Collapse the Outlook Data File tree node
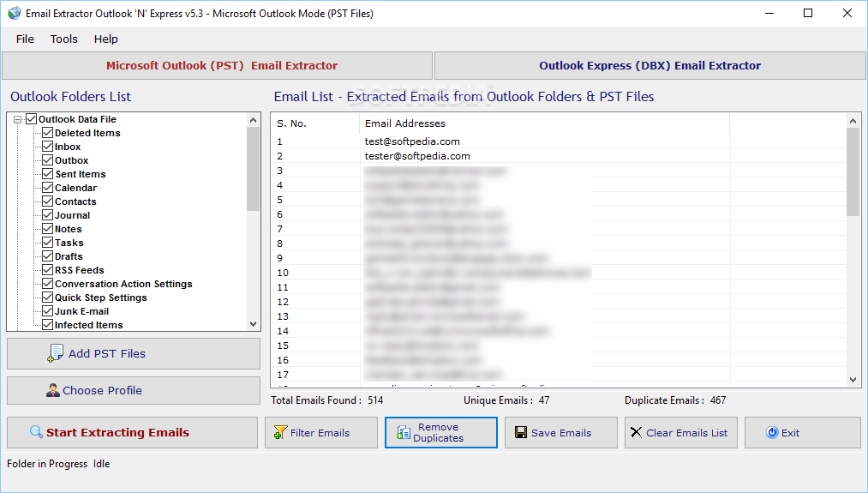 click(x=18, y=120)
